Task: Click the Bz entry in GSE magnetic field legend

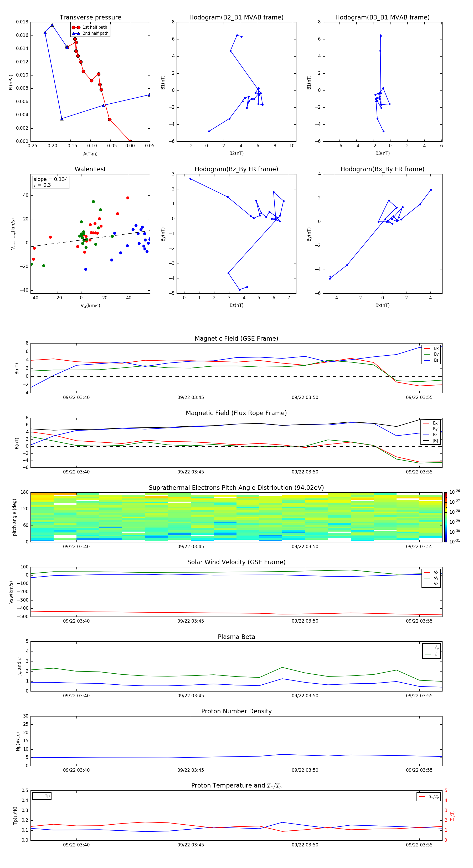Action: [x=431, y=360]
